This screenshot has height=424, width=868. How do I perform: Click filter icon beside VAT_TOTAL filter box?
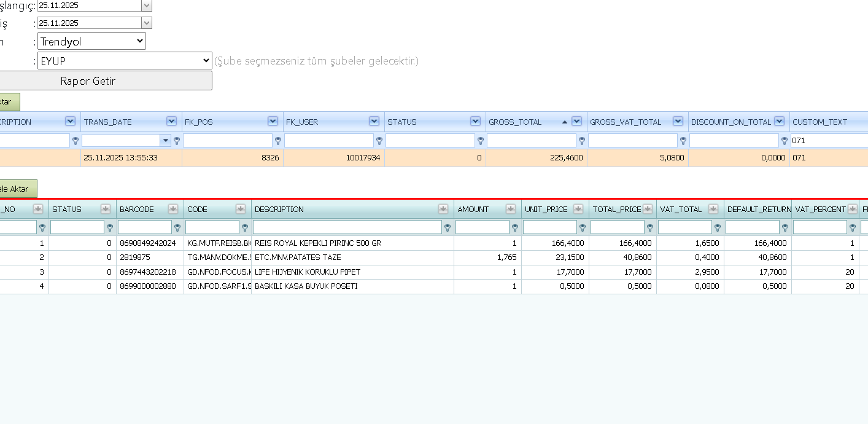(718, 228)
